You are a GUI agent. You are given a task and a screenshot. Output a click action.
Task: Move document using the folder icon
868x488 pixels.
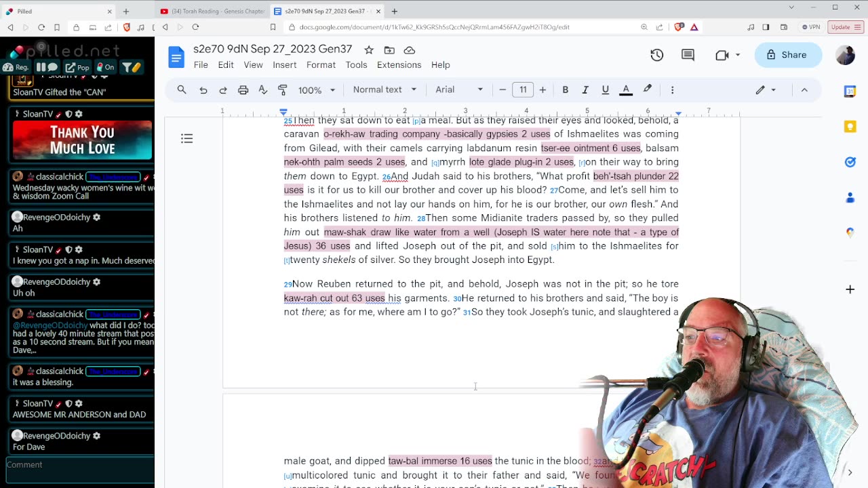[x=389, y=49]
